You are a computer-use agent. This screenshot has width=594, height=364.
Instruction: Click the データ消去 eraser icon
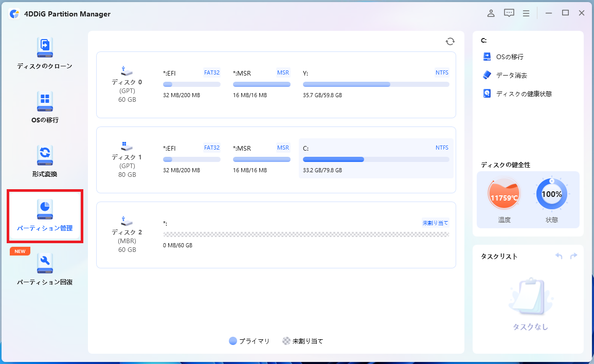tap(487, 75)
